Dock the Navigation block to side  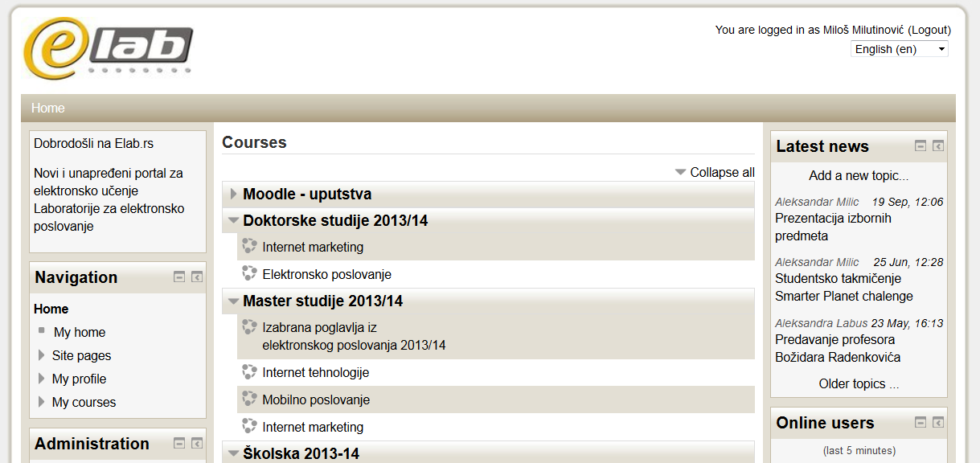(x=197, y=277)
